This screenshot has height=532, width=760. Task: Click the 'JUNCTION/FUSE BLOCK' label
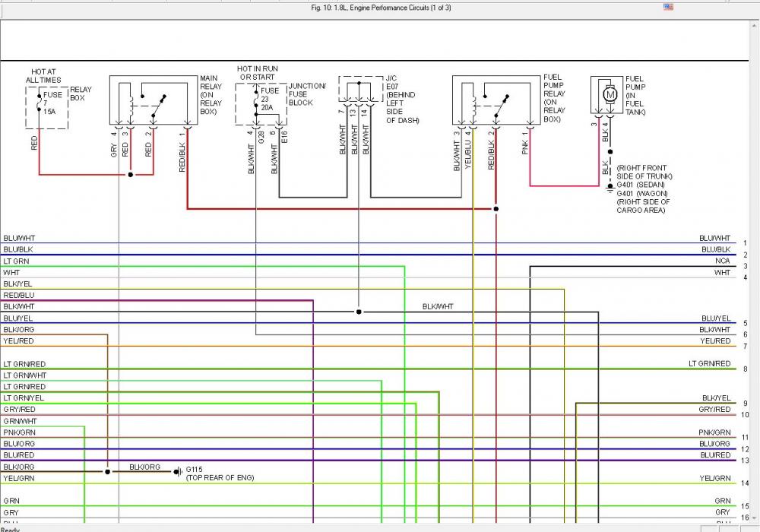pyautogui.click(x=306, y=94)
